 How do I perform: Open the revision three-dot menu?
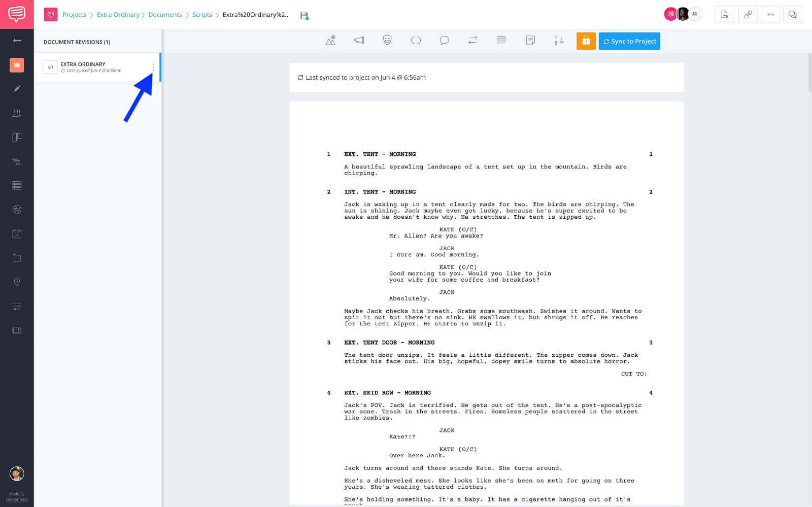[154, 66]
